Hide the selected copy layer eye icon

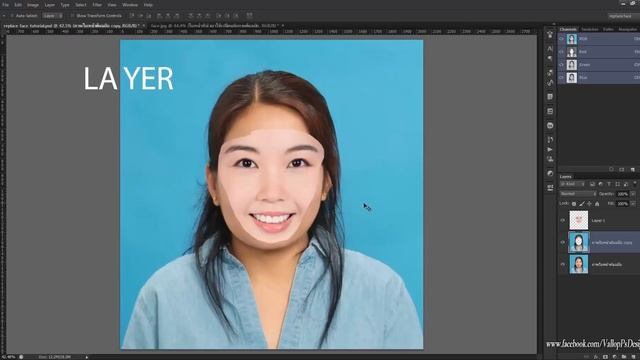point(562,242)
